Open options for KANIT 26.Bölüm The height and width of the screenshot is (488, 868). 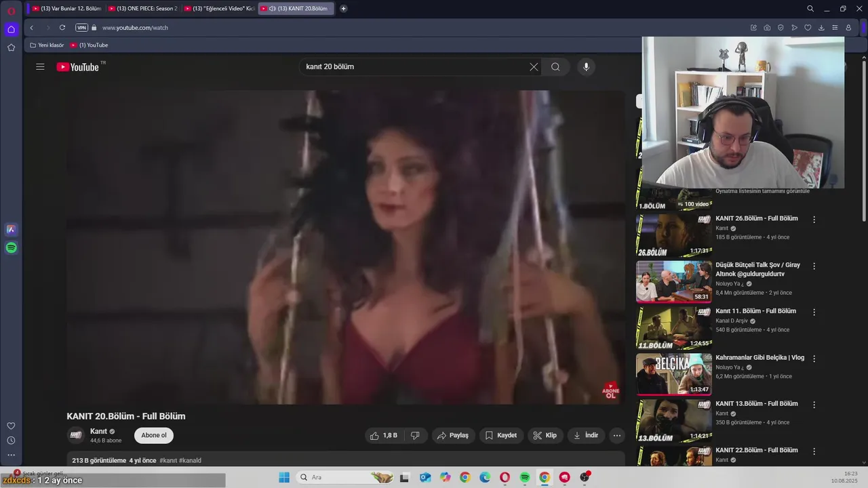(814, 220)
